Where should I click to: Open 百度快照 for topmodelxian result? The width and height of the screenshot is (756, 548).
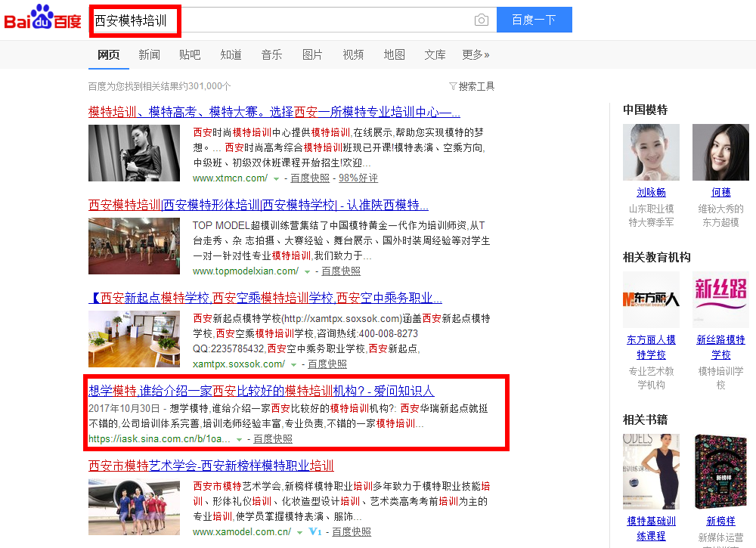tap(341, 271)
